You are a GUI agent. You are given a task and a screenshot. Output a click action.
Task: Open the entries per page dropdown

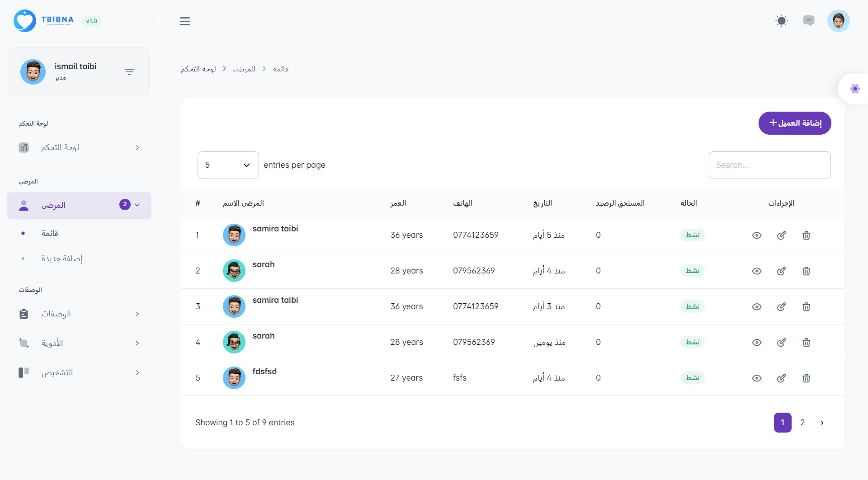tap(228, 165)
